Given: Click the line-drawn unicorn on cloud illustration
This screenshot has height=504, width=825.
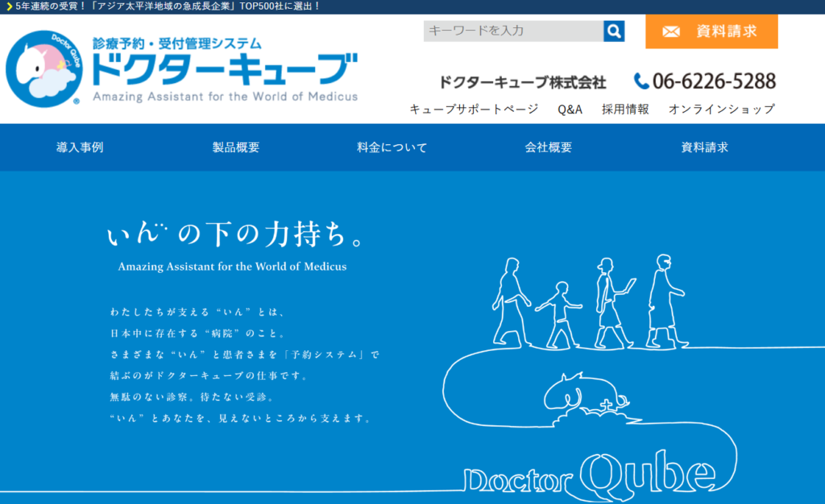Looking at the screenshot, I should pos(592,399).
